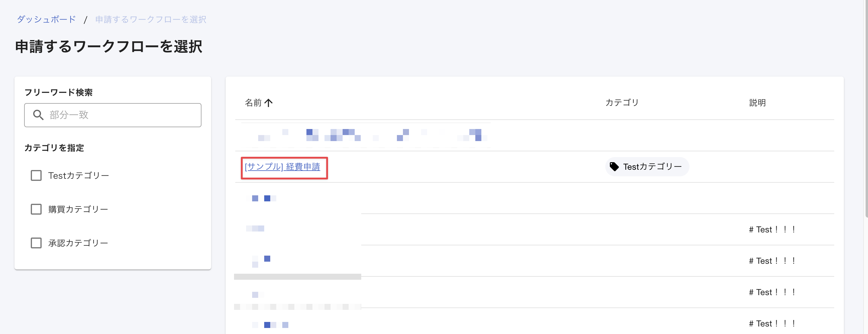
Task: Check the Testカテゴリー filter checkbox
Action: click(x=36, y=175)
